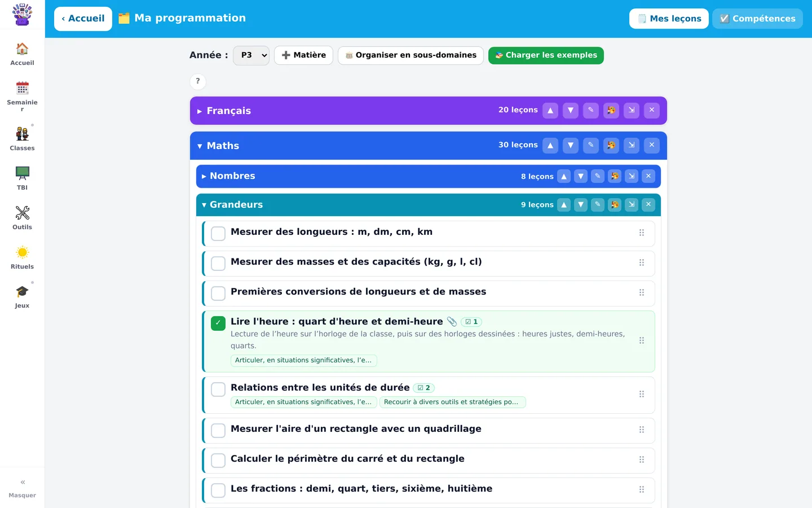Open the TBI board from the sidebar
Screen dimensions: 812x508
coord(22,178)
